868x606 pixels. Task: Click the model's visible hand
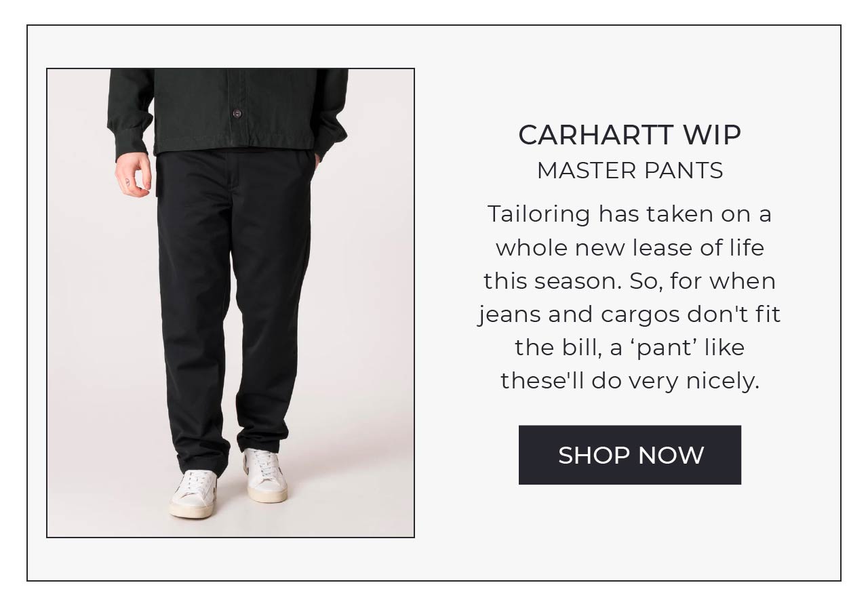click(x=134, y=174)
